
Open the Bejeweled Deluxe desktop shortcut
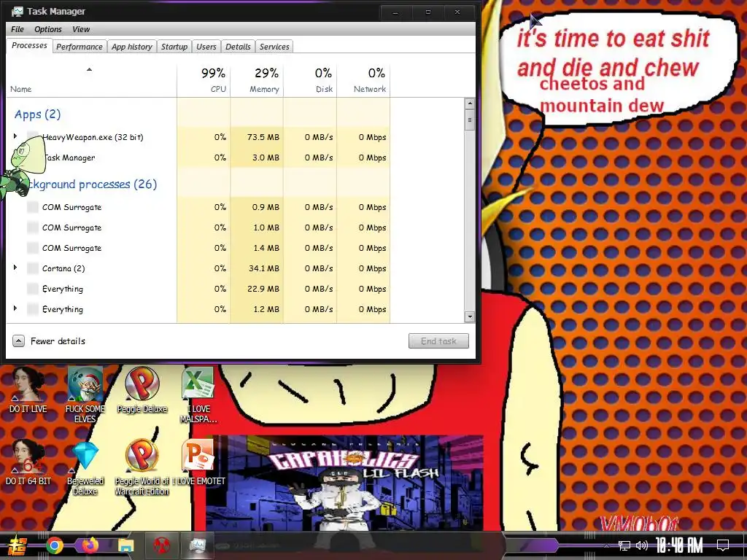(x=85, y=467)
